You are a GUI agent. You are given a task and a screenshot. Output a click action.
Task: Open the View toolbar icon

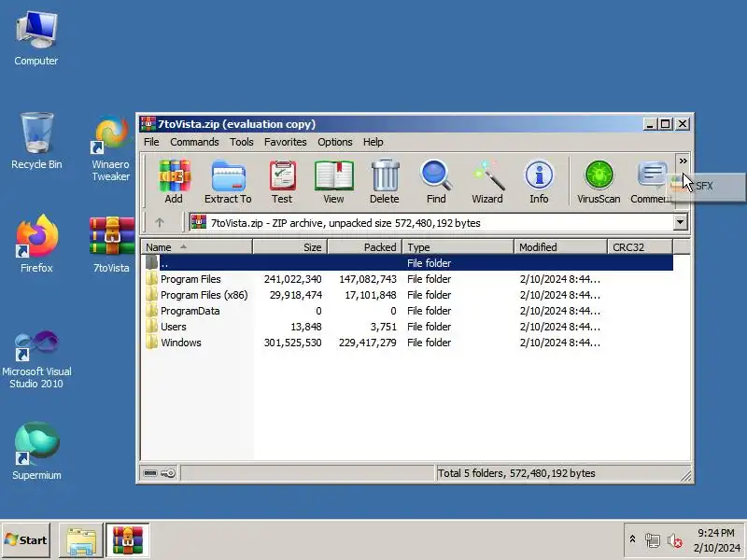tap(333, 181)
